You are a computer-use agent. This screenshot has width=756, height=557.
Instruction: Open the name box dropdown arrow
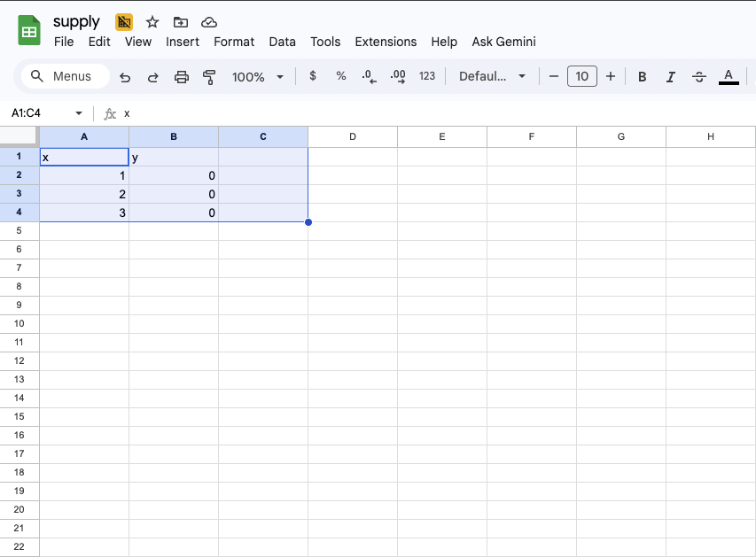pos(79,113)
